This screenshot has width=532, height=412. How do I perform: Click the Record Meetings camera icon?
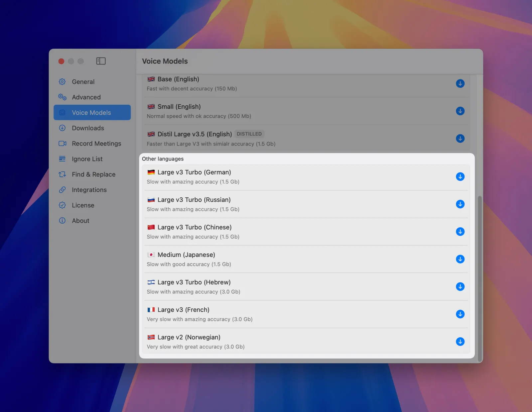click(x=62, y=144)
